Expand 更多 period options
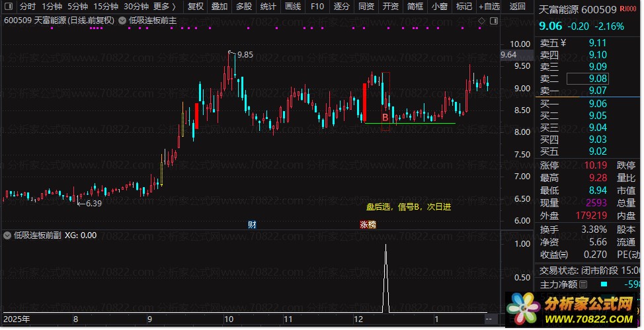 coord(165,7)
